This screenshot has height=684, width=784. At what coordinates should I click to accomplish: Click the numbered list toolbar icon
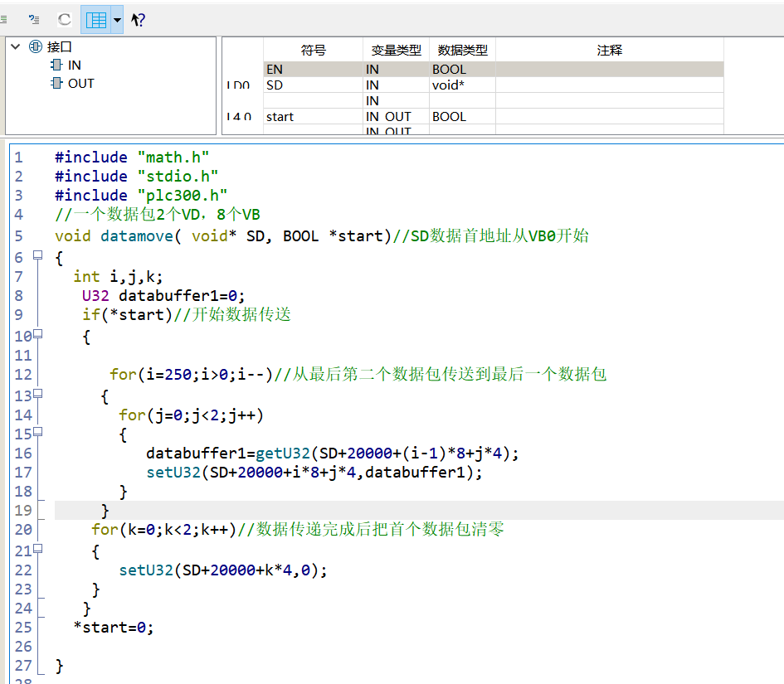click(x=34, y=20)
